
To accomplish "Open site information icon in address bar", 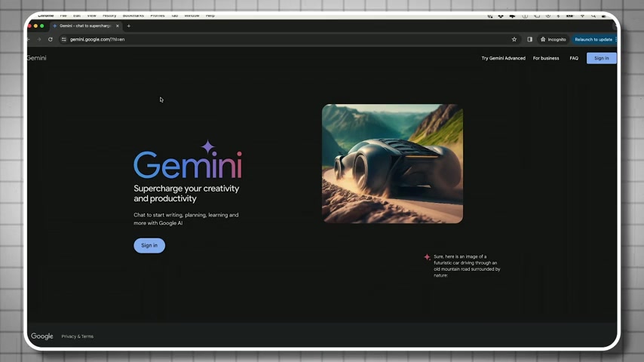I will click(63, 39).
